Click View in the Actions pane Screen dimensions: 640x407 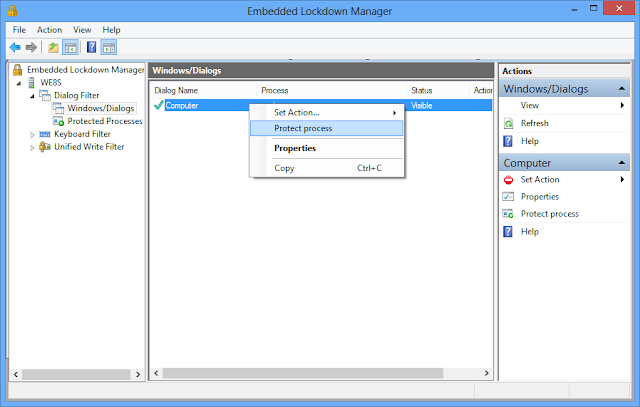pyautogui.click(x=529, y=105)
